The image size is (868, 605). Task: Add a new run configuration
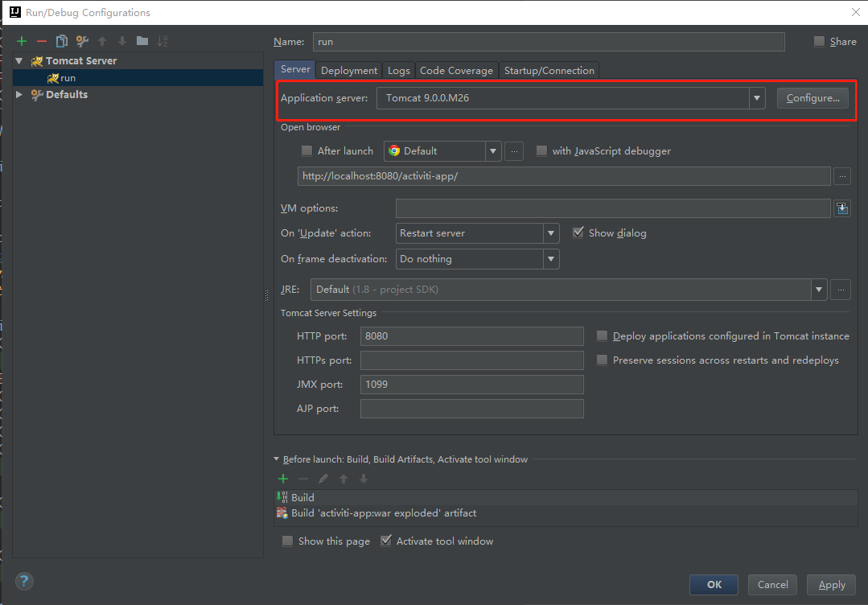[x=22, y=41]
